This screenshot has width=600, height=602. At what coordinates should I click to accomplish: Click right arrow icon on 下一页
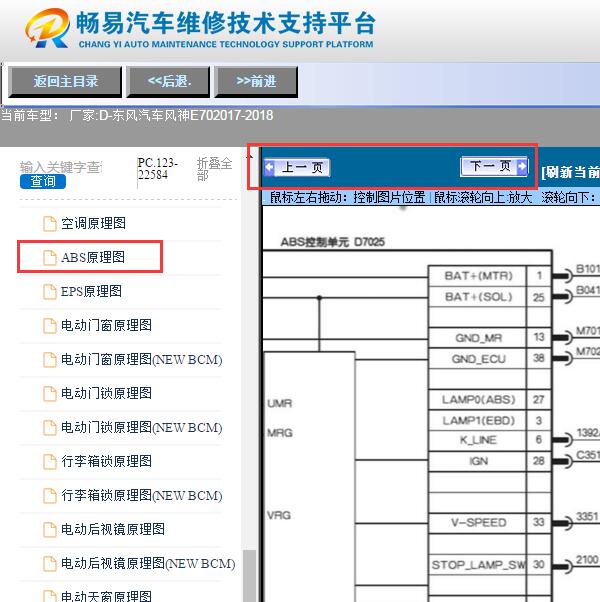pyautogui.click(x=522, y=167)
